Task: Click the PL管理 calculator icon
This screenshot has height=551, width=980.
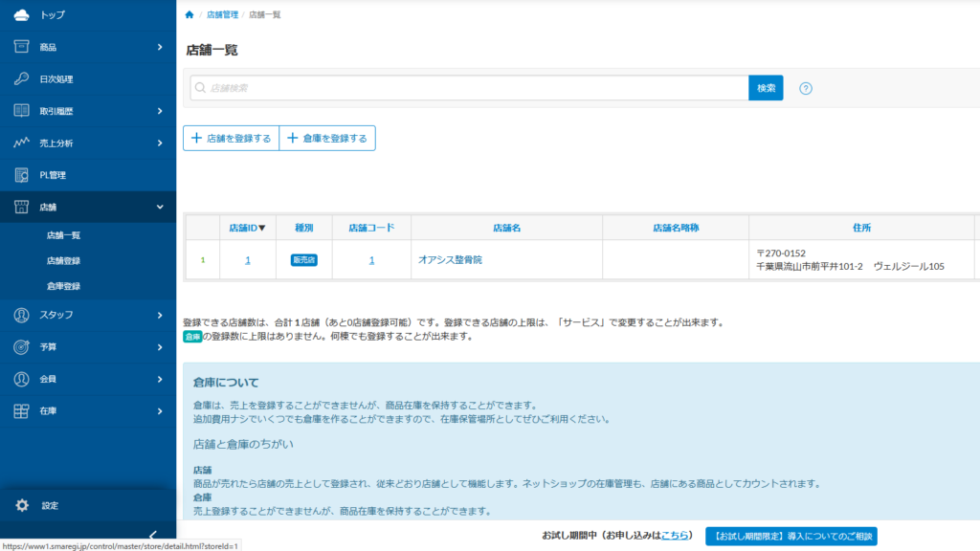Action: point(21,175)
